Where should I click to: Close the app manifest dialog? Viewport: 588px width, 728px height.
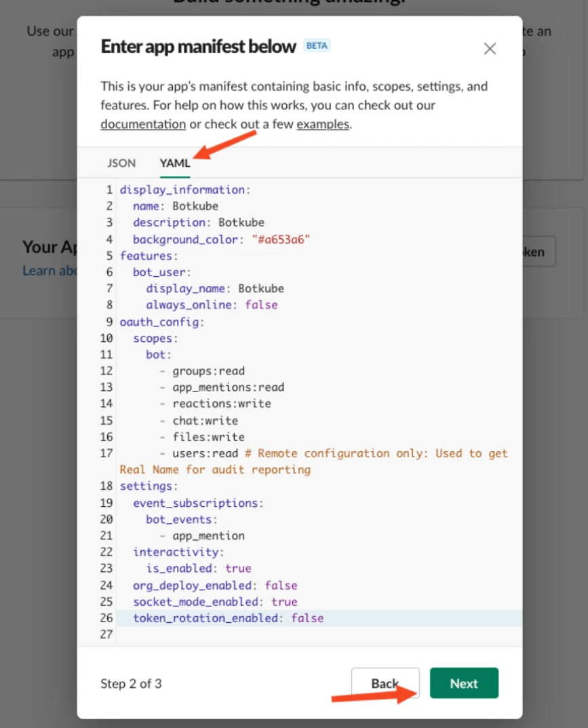pos(490,49)
